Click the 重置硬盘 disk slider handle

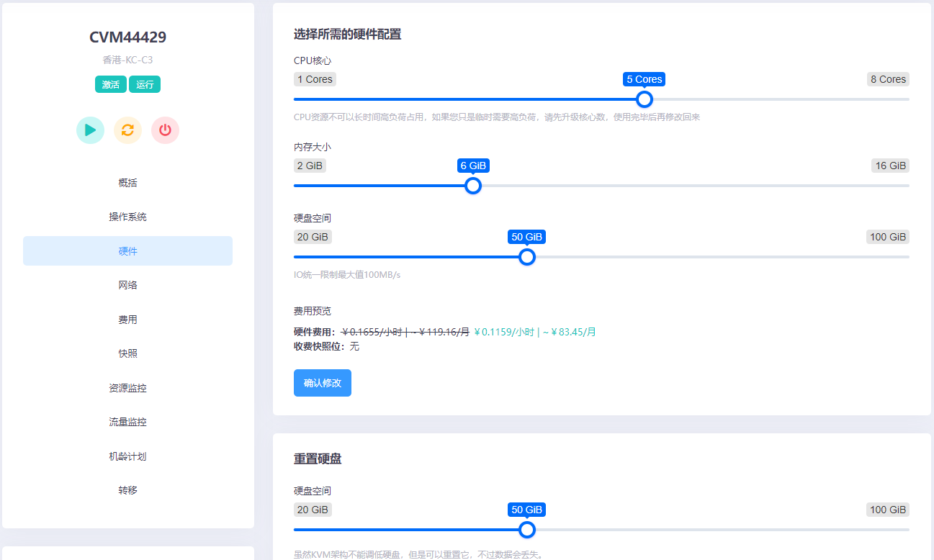click(526, 529)
